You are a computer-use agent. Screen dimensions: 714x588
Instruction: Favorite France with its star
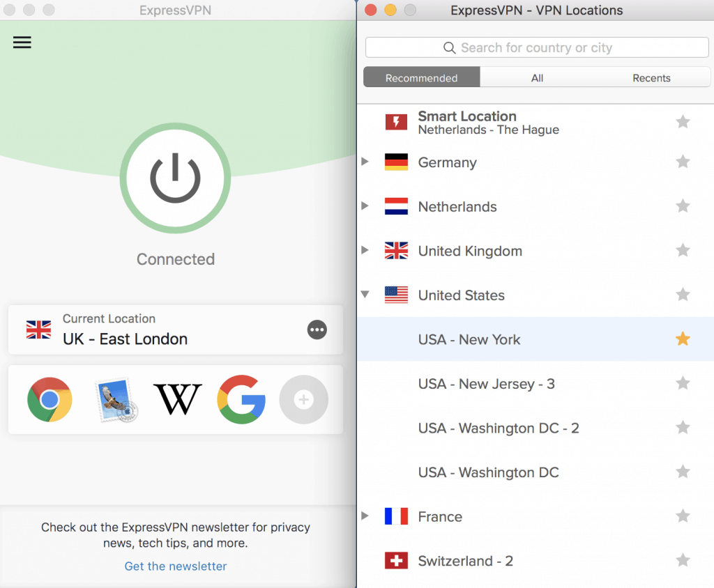point(683,516)
